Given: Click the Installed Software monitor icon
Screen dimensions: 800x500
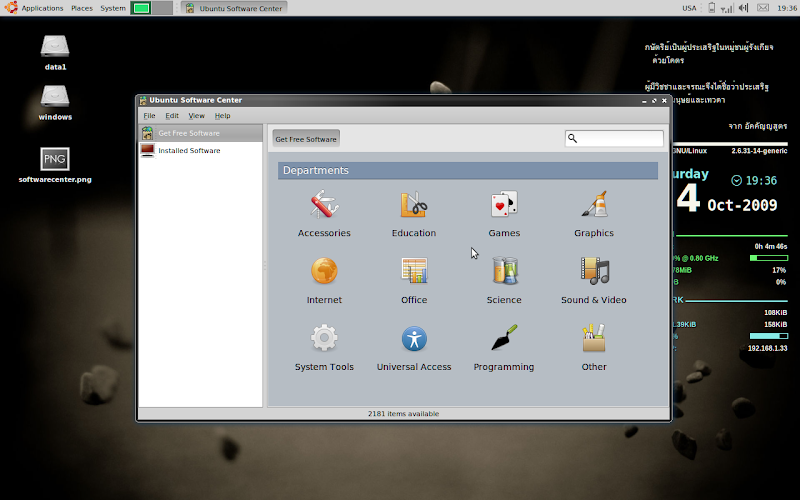Looking at the screenshot, I should [147, 151].
